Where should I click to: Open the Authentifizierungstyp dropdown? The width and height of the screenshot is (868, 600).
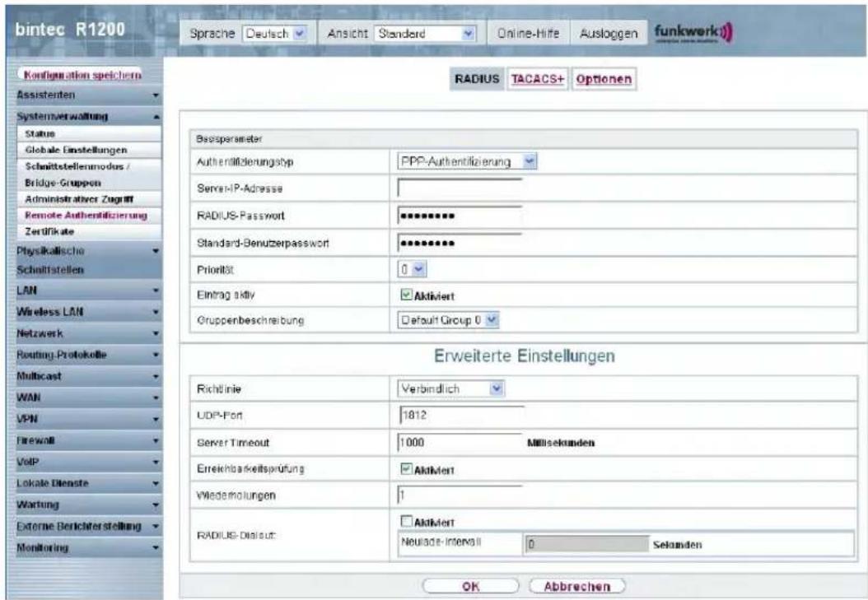click(467, 161)
